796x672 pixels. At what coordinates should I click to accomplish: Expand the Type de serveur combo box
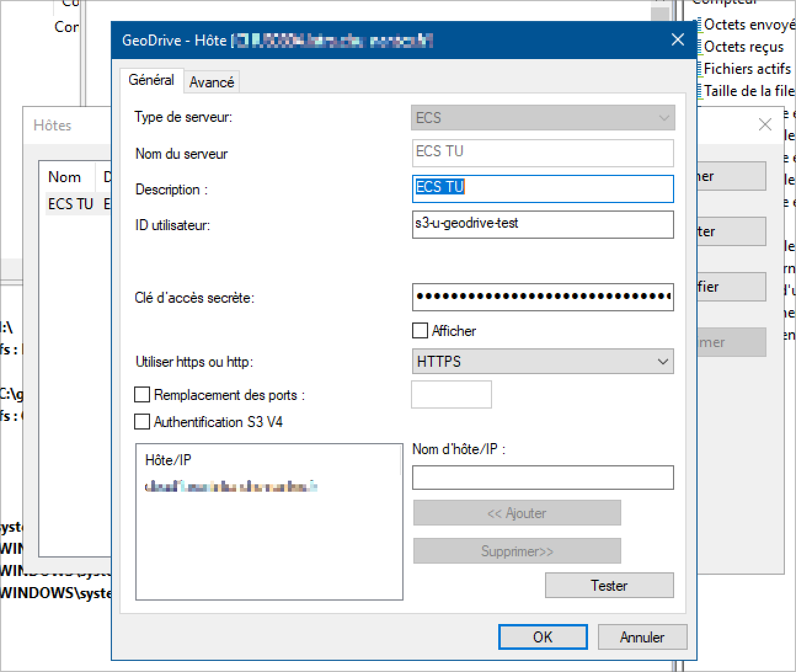click(x=543, y=118)
